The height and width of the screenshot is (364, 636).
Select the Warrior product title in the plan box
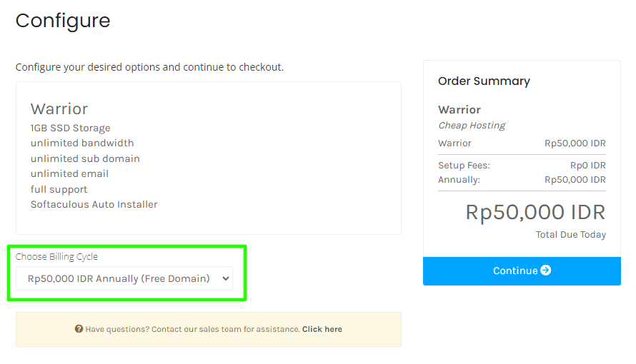[x=59, y=108]
